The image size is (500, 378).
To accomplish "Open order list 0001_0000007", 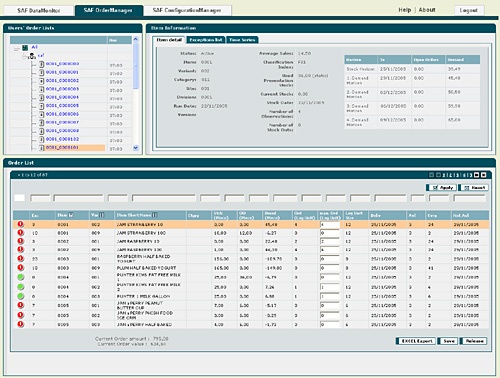I will click(62, 122).
